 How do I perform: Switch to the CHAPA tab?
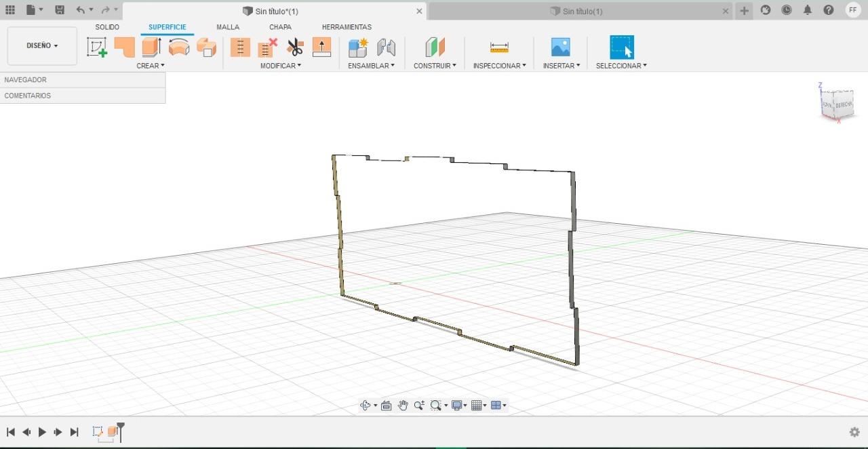point(280,27)
